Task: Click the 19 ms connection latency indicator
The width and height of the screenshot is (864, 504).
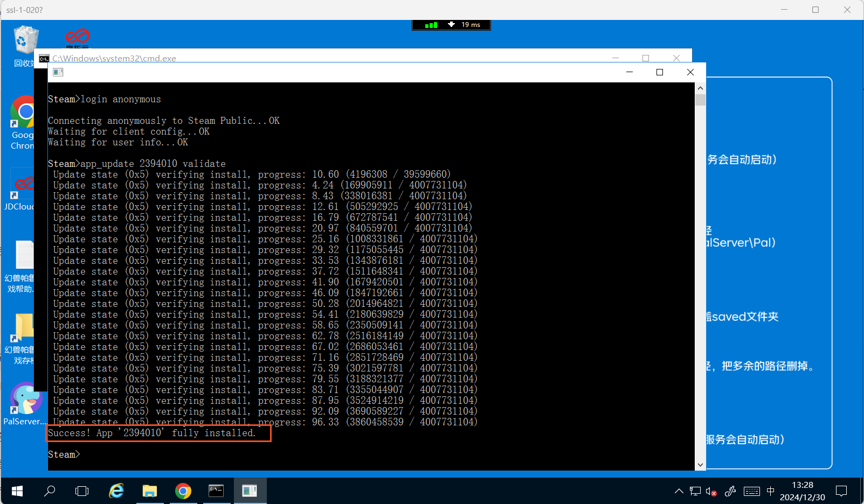Action: coord(471,25)
